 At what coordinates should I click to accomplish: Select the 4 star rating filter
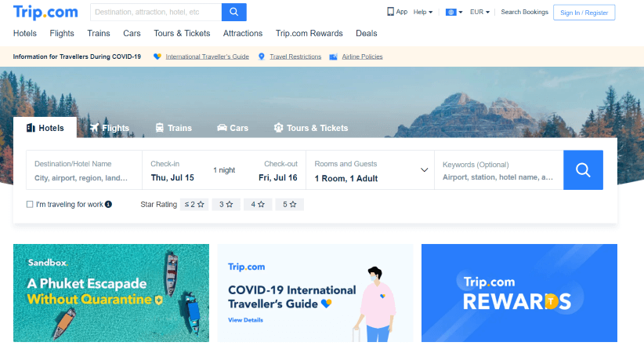coord(257,205)
